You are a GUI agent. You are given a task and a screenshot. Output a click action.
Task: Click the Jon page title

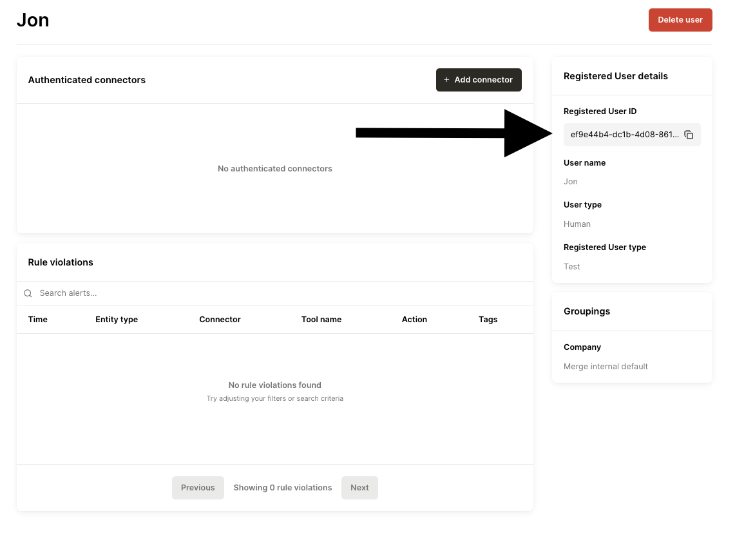pyautogui.click(x=33, y=20)
